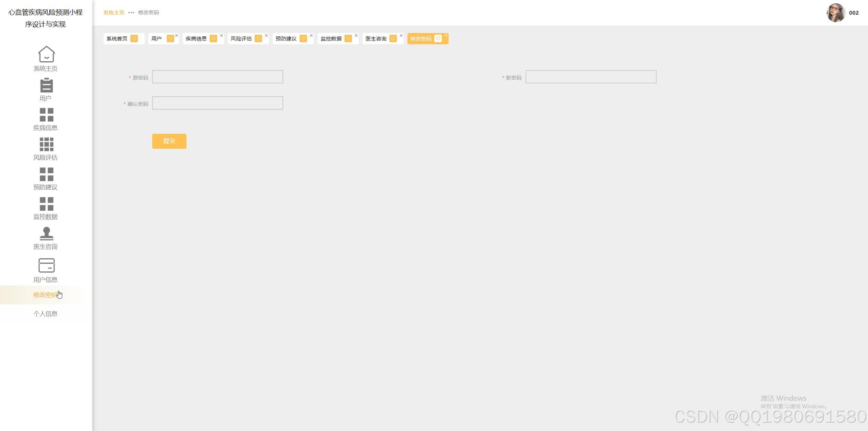Image resolution: width=868 pixels, height=431 pixels.
Task: Focus the 新密码 input field
Action: (x=591, y=77)
